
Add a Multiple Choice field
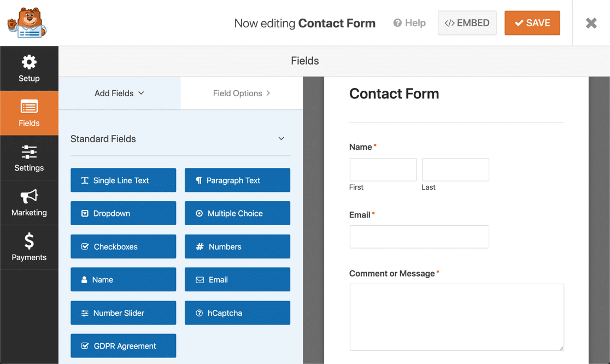[237, 213]
